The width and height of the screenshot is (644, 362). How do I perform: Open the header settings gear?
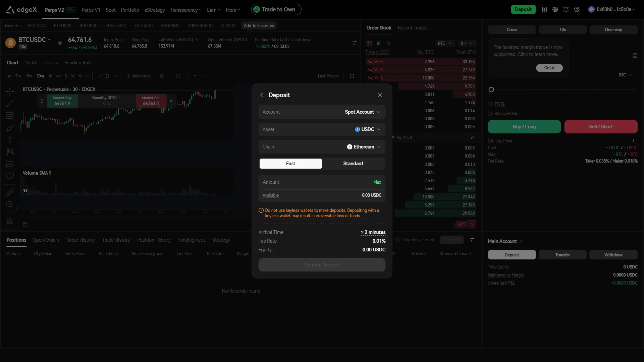pos(577,9)
